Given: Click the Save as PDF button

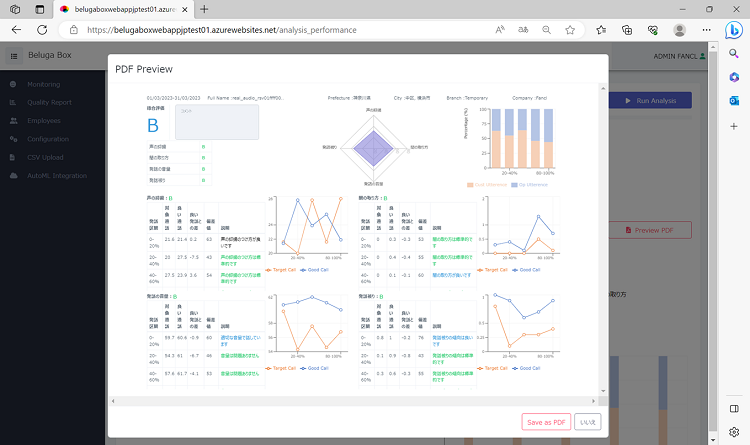Looking at the screenshot, I should (x=546, y=422).
